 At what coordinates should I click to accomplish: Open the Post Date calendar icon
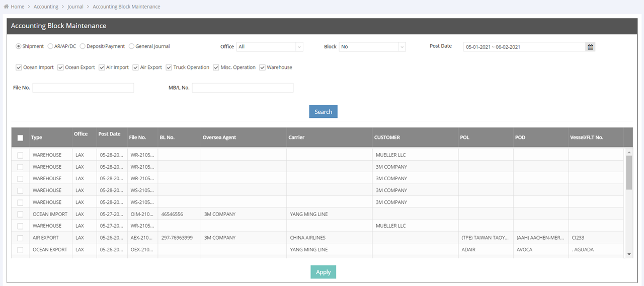(x=591, y=47)
